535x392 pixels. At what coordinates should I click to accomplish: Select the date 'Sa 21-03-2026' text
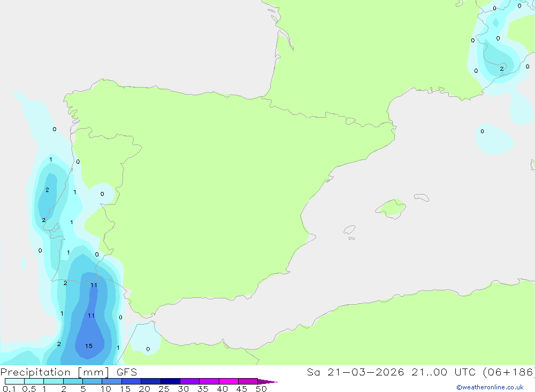(356, 372)
